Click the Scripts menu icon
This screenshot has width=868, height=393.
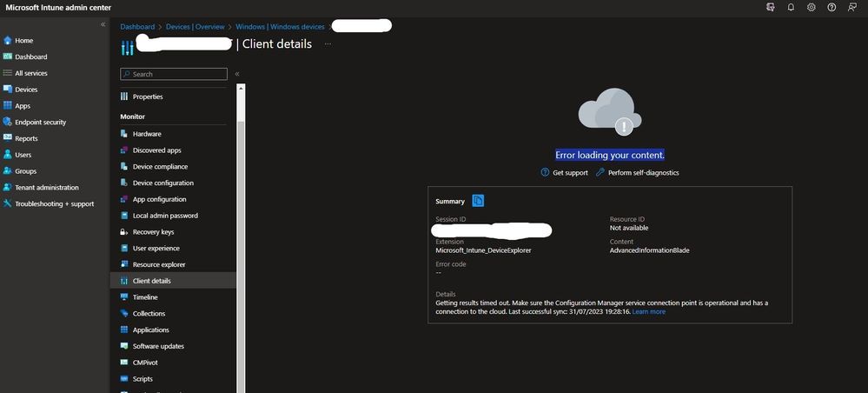click(124, 378)
